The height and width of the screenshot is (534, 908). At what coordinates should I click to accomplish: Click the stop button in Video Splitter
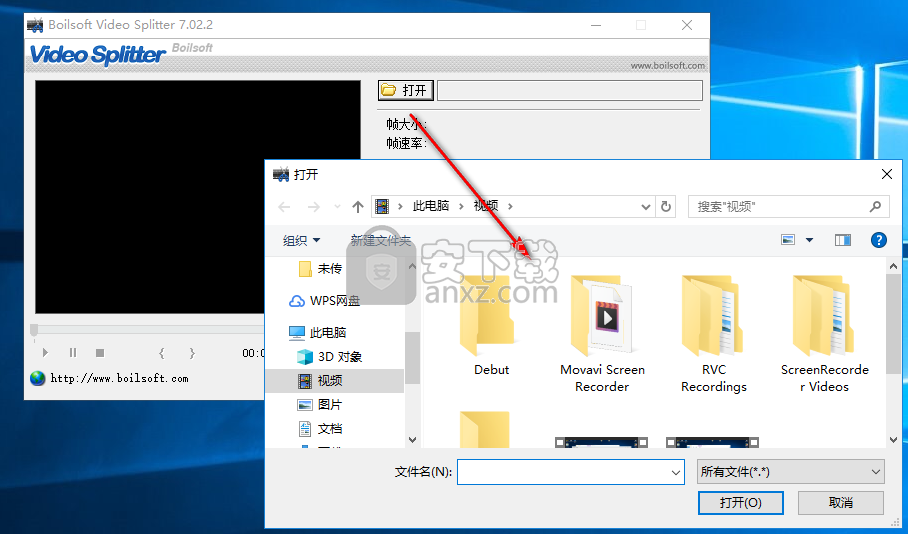point(100,352)
